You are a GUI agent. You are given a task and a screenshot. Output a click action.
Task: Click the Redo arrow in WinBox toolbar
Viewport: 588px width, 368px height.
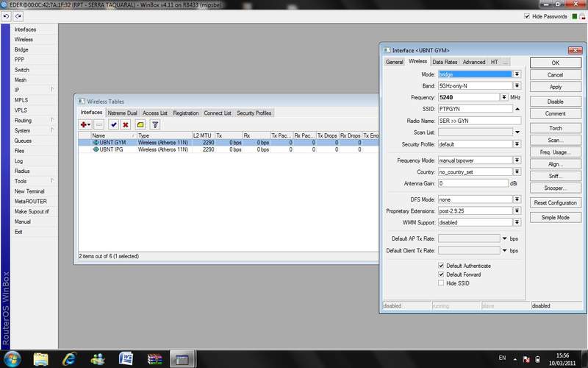pos(18,16)
